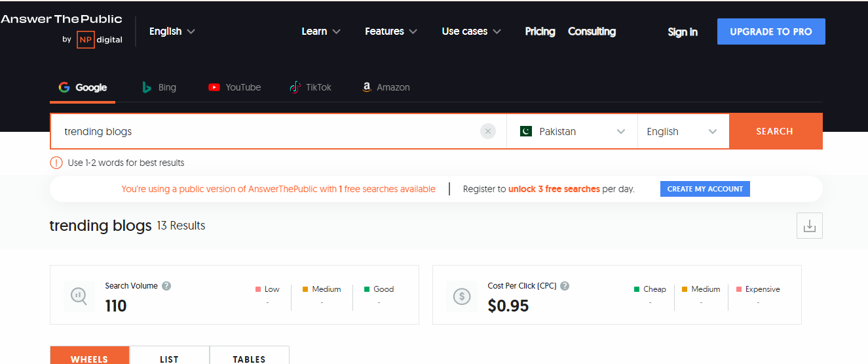The width and height of the screenshot is (868, 364).
Task: Click the search volume magnifier icon
Action: point(80,296)
